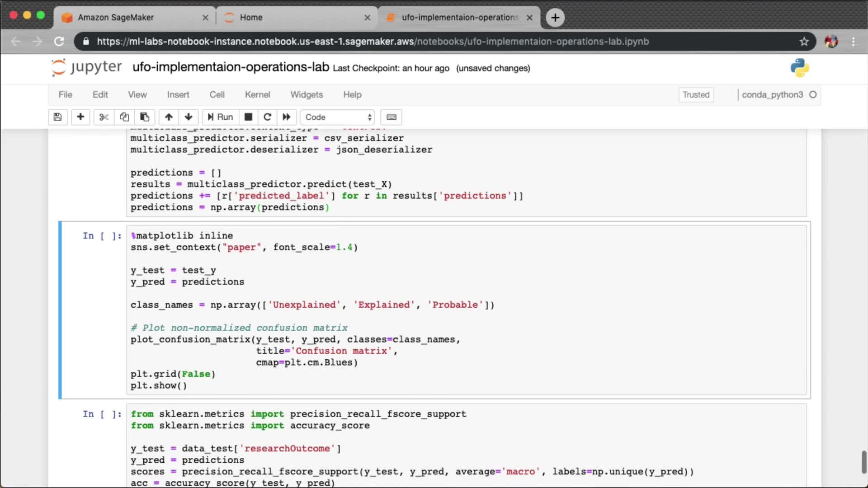Paste cells below icon

(x=145, y=117)
